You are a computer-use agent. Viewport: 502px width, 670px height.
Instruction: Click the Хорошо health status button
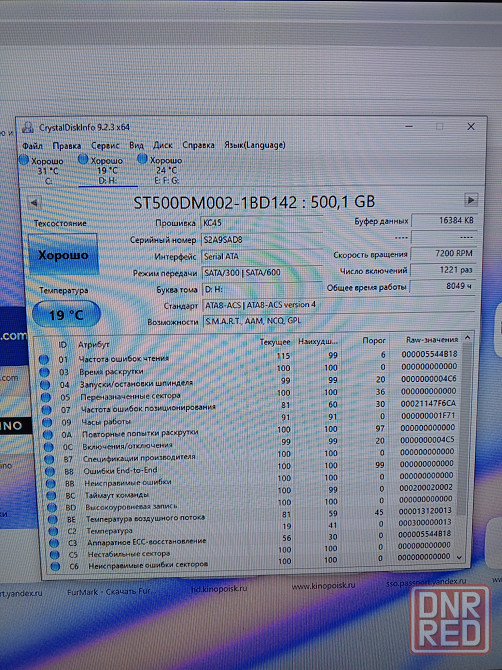63,255
